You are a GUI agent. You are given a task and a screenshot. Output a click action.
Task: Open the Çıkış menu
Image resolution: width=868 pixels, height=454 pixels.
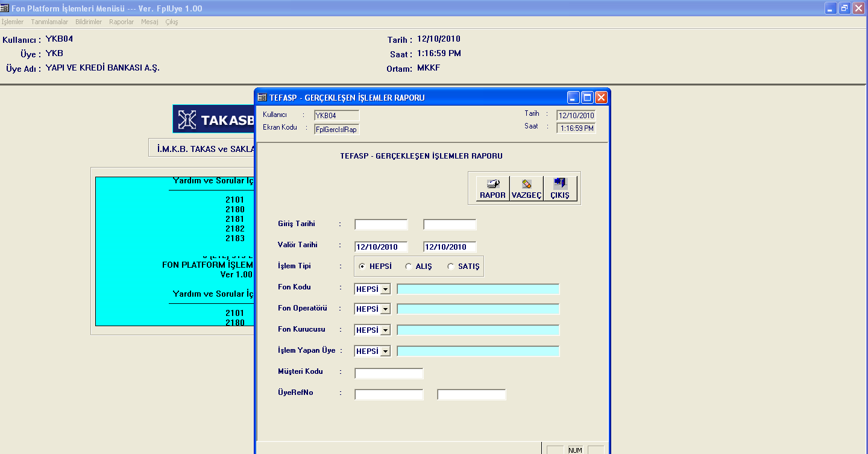click(x=172, y=22)
